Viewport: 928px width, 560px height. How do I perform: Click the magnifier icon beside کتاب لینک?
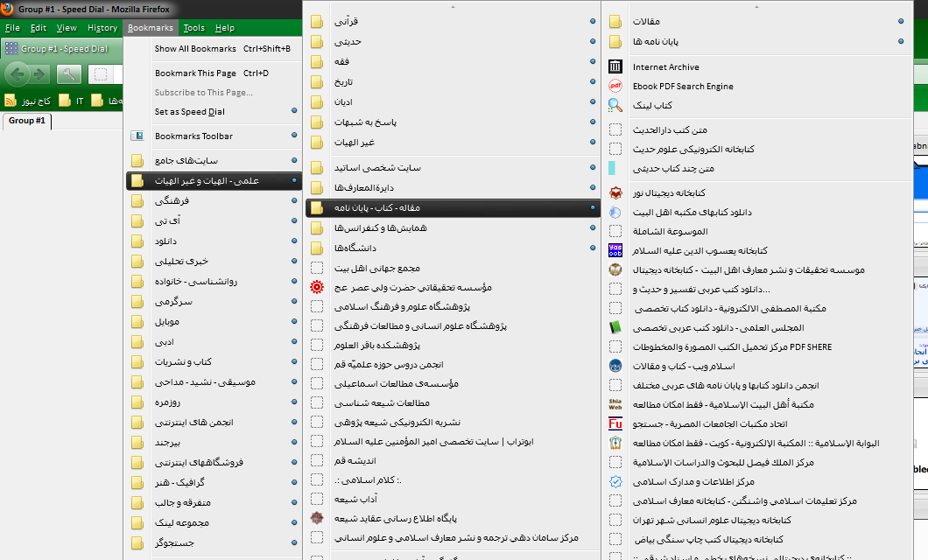pos(615,105)
